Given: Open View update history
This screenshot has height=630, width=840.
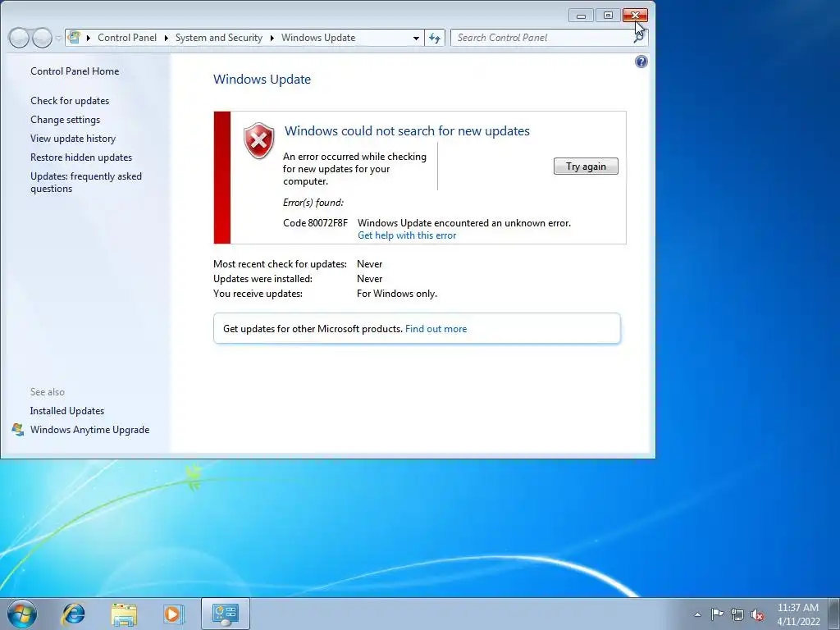Looking at the screenshot, I should [73, 138].
